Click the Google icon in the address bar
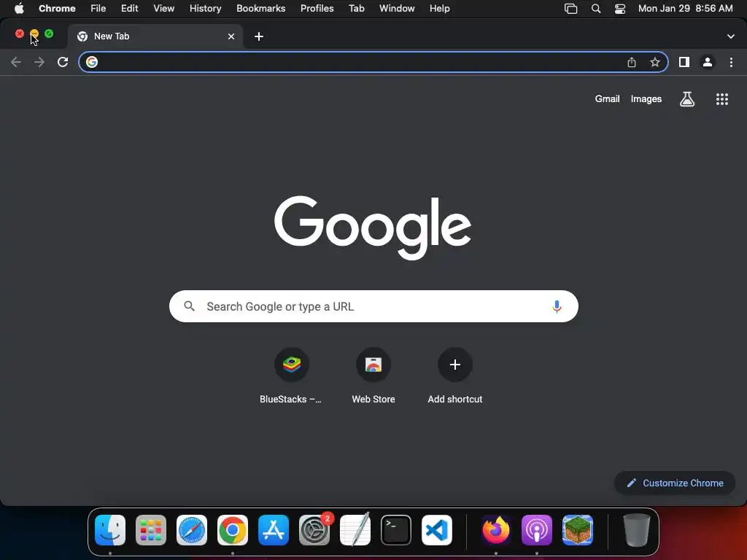747x560 pixels. point(92,62)
